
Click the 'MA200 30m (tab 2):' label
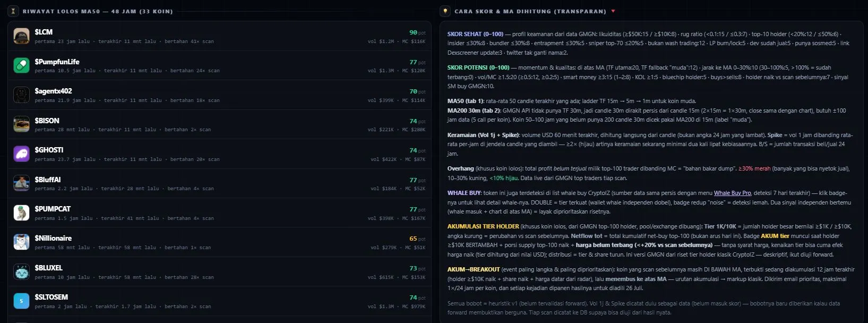[x=474, y=110]
